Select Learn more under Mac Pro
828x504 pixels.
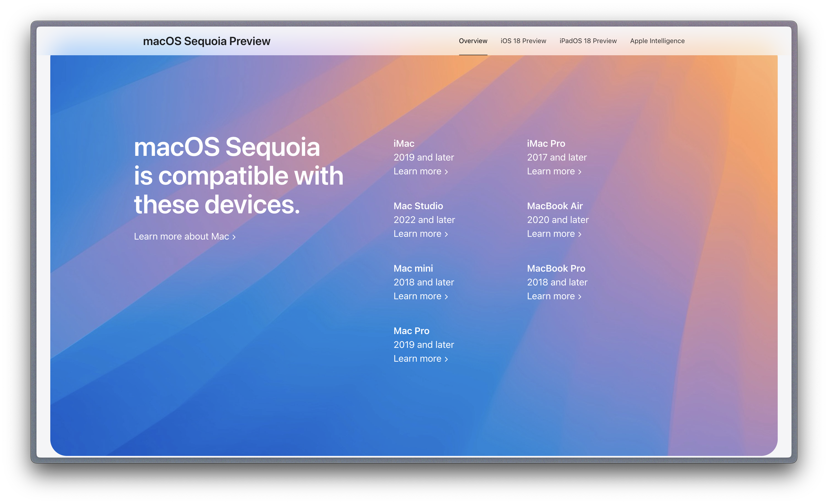click(x=417, y=359)
